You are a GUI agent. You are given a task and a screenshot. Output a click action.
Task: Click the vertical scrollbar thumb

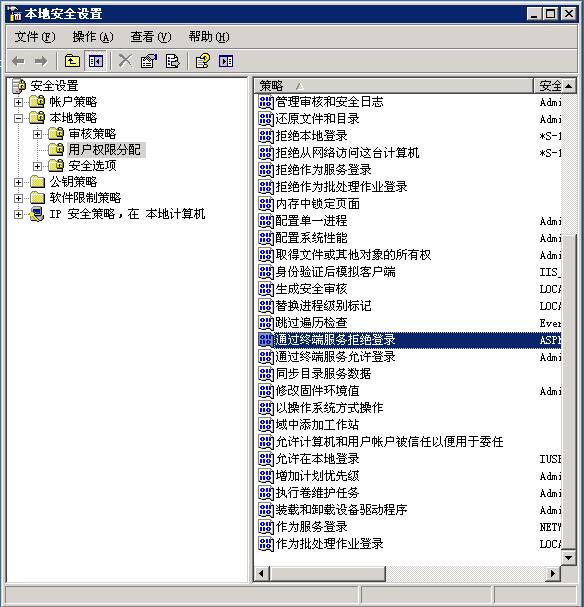[x=569, y=391]
